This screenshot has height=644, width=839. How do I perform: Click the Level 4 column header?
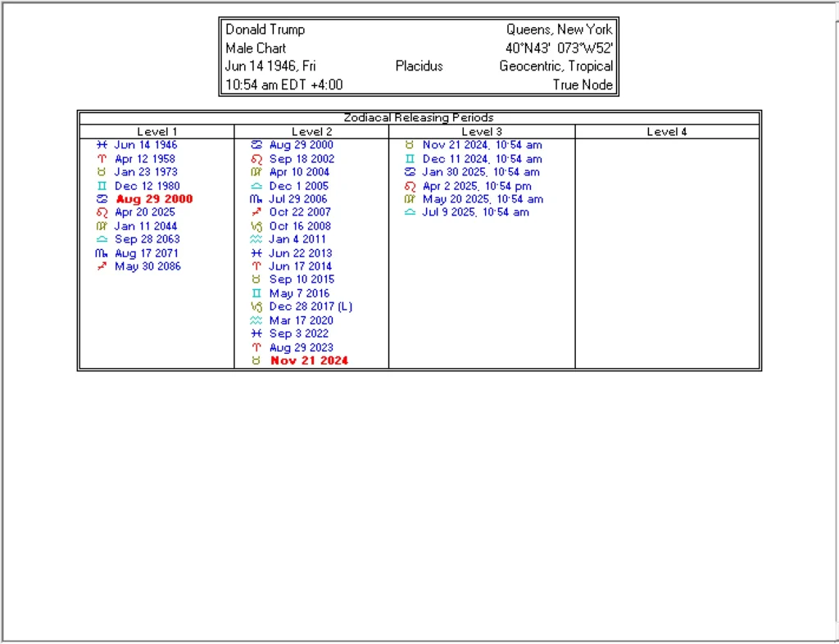tap(667, 131)
